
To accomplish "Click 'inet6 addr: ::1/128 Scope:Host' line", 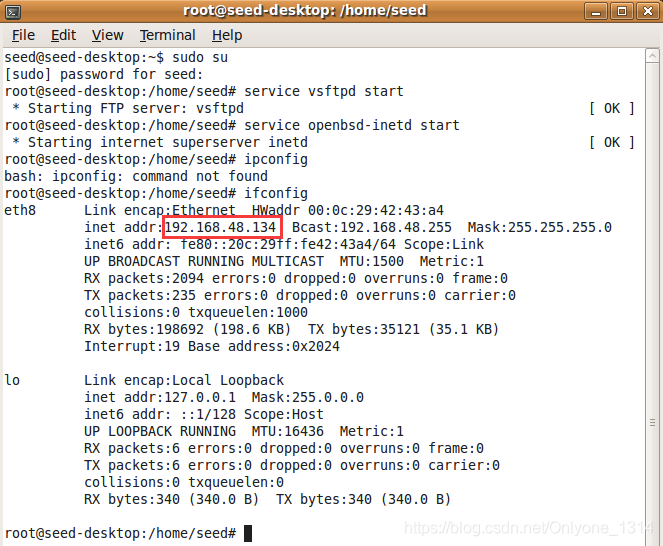I will (x=204, y=414).
